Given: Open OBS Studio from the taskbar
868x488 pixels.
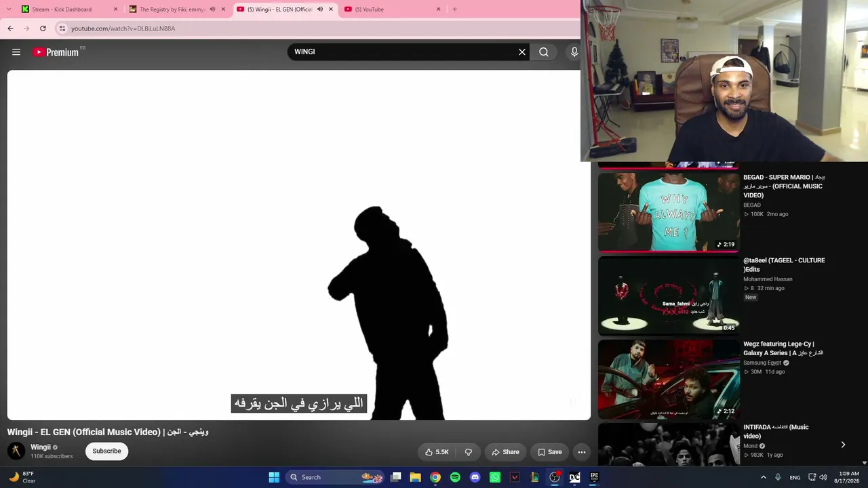Looking at the screenshot, I should pos(555,477).
